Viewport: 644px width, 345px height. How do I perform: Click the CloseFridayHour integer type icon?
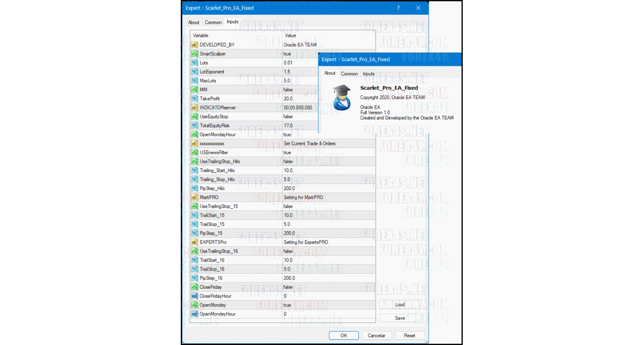tap(195, 296)
